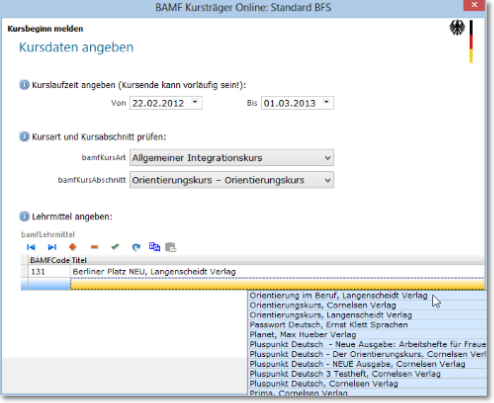
Task: Choose 'Passwort Deutsch, Ernst Klett Sprachen'
Action: tap(367, 325)
